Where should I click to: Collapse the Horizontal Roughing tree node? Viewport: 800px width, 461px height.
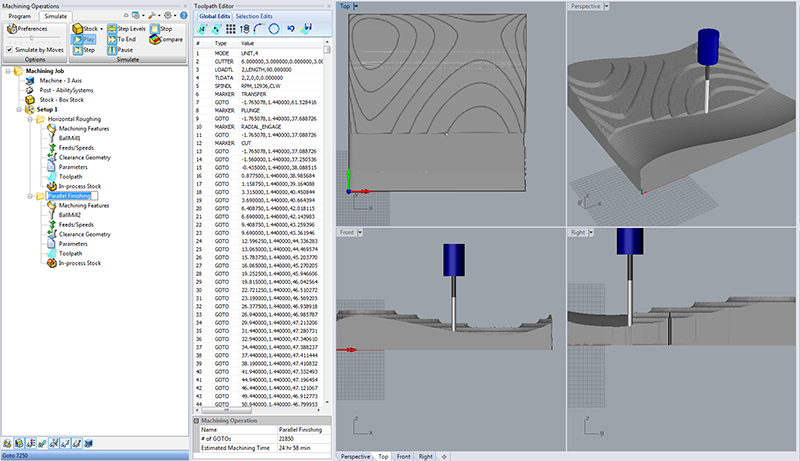point(29,119)
